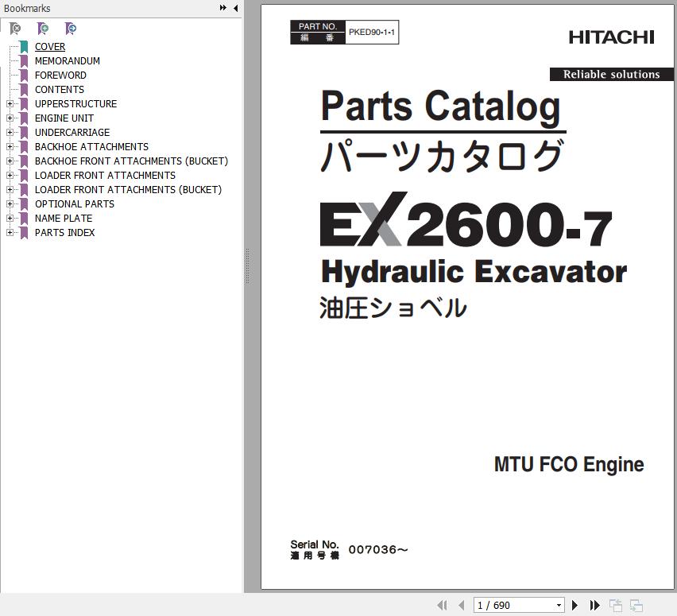
Task: Click the "Parts Catalog" title text
Action: click(441, 107)
